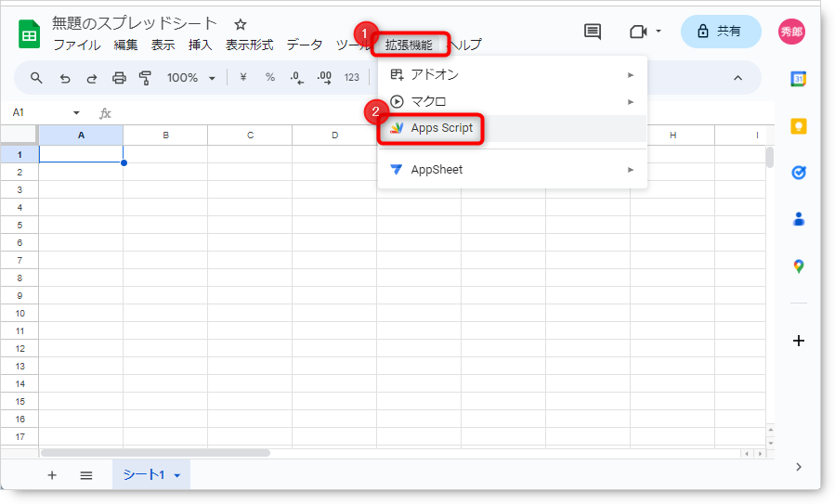The height and width of the screenshot is (504, 835).
Task: Select the paint format roller icon
Action: (145, 78)
